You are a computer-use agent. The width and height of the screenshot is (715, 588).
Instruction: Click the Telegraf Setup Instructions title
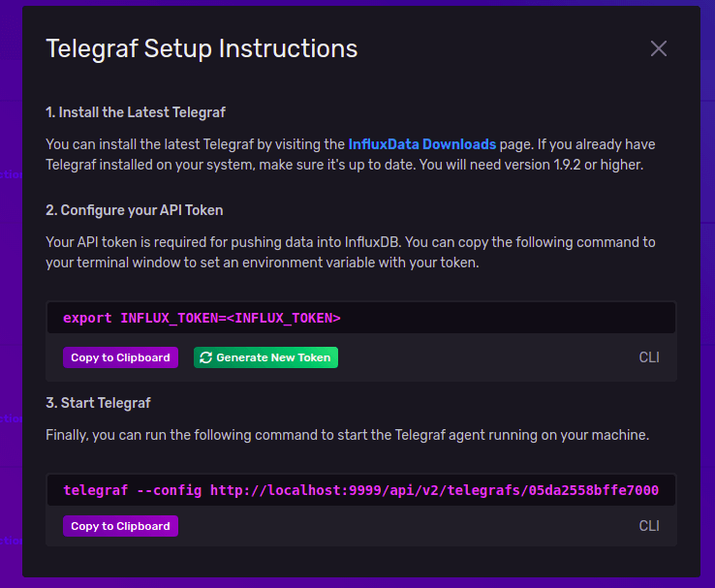click(x=202, y=48)
